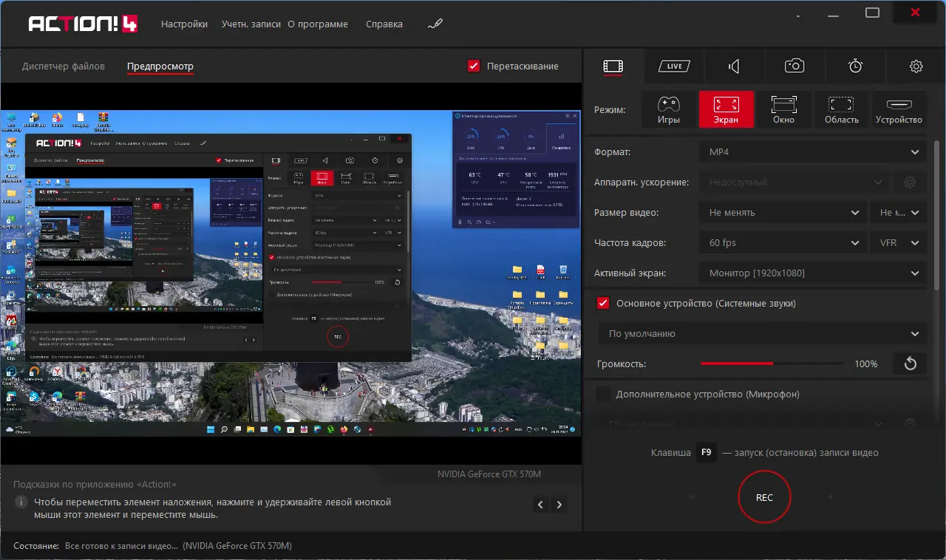Select Окно window recording mode
The image size is (946, 560).
pyautogui.click(x=783, y=109)
